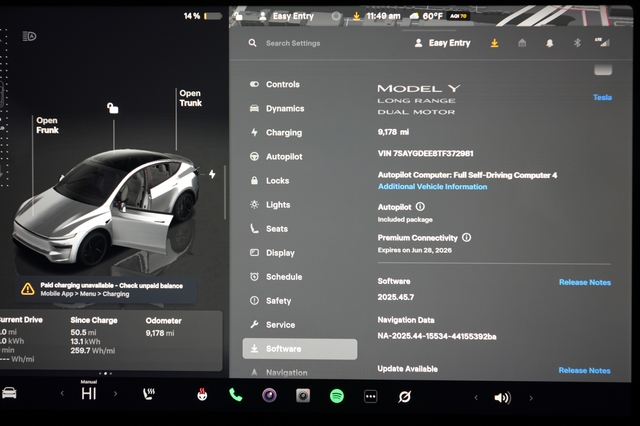
Task: Select Display in the settings sidebar
Action: [x=272, y=253]
